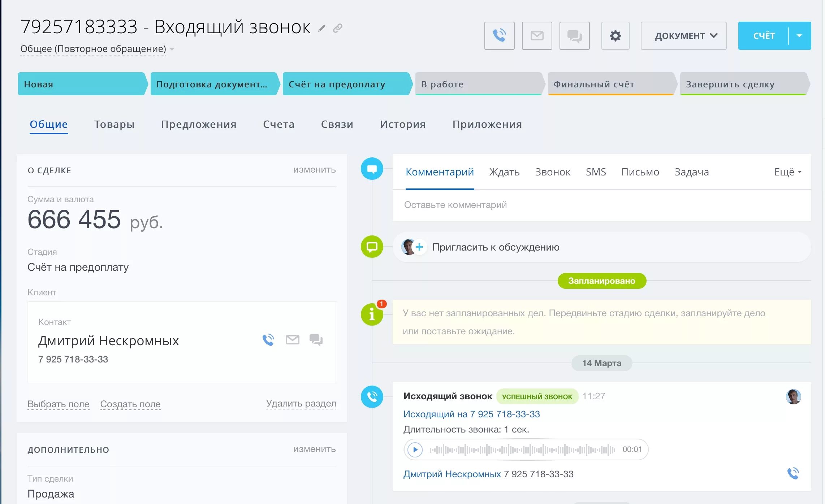Play the call recording
Screen dimensions: 825x504
pyautogui.click(x=415, y=449)
